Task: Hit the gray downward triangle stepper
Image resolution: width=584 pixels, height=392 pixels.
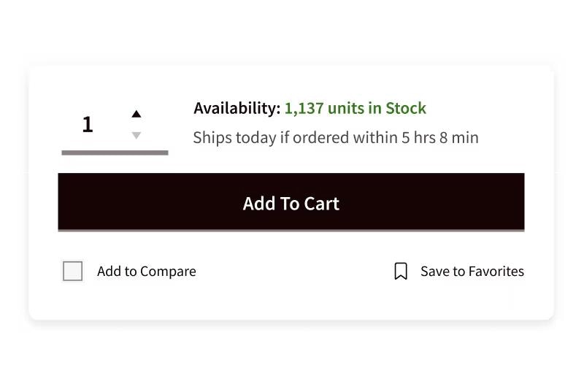Action: click(x=136, y=135)
